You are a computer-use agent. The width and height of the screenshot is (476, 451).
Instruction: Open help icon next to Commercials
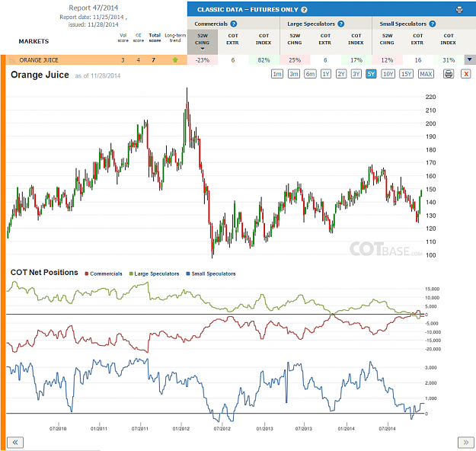pos(234,24)
